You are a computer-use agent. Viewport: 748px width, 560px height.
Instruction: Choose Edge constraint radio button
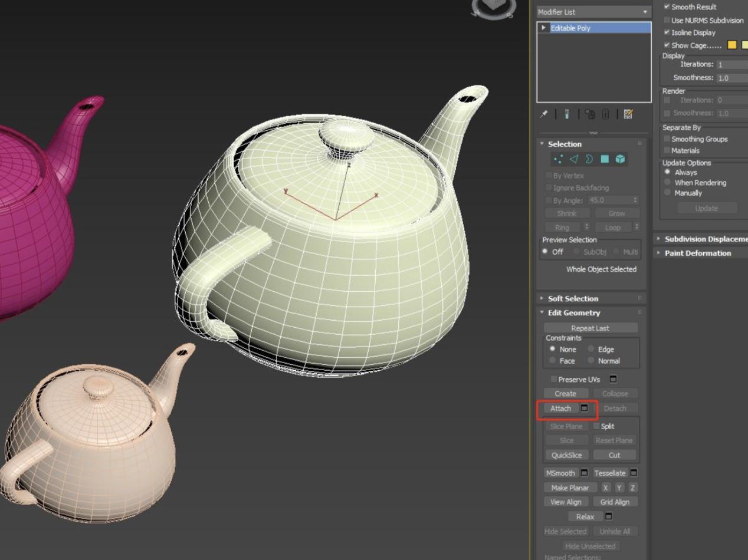[x=591, y=349]
